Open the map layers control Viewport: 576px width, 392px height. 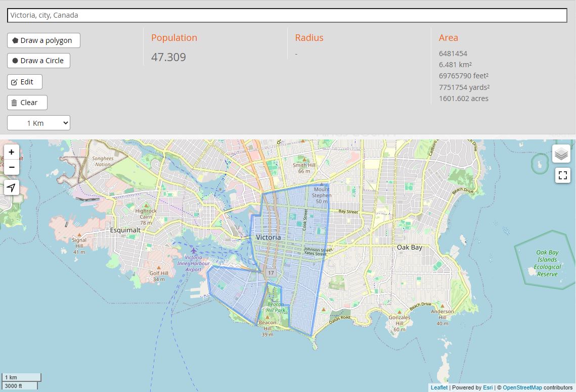coord(561,154)
